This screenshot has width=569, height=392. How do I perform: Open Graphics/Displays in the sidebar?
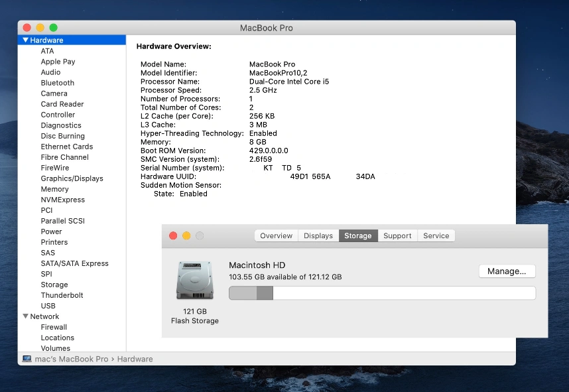tap(72, 178)
